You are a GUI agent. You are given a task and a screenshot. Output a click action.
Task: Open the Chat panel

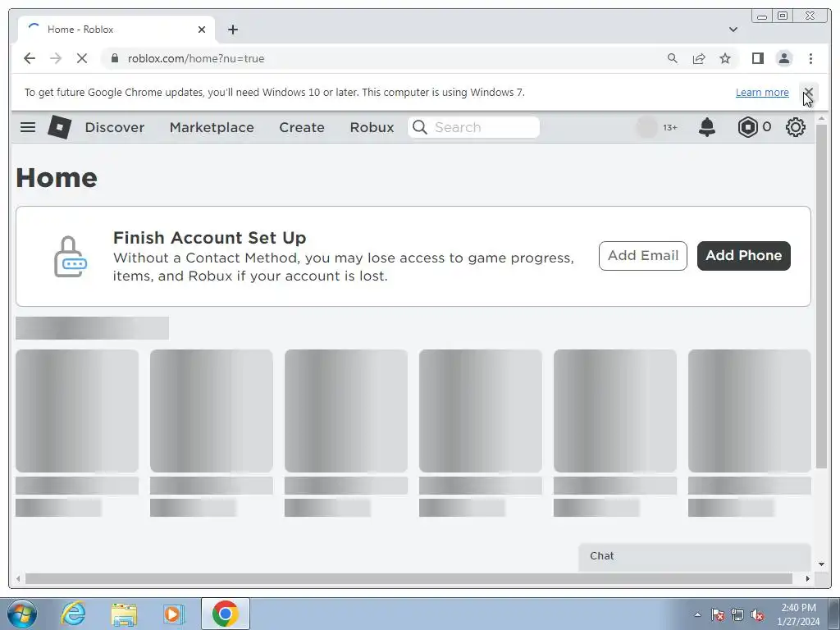(x=694, y=556)
